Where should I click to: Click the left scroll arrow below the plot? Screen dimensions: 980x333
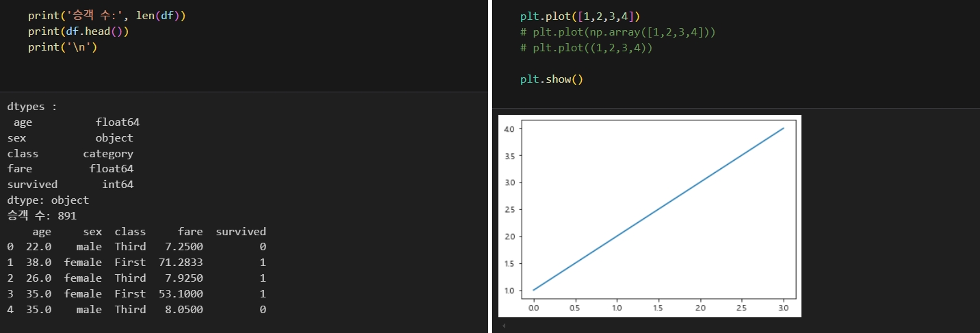pyautogui.click(x=504, y=326)
